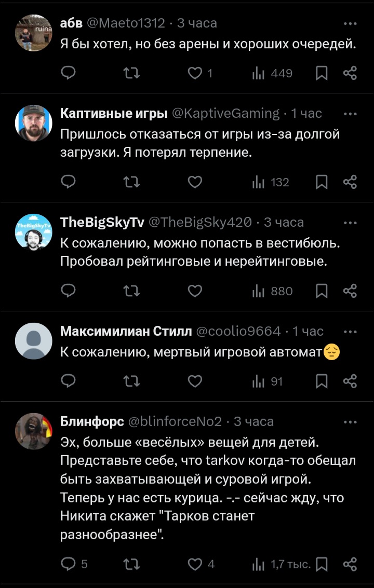Share абв's tweet
This screenshot has width=374, height=588.
coord(350,74)
